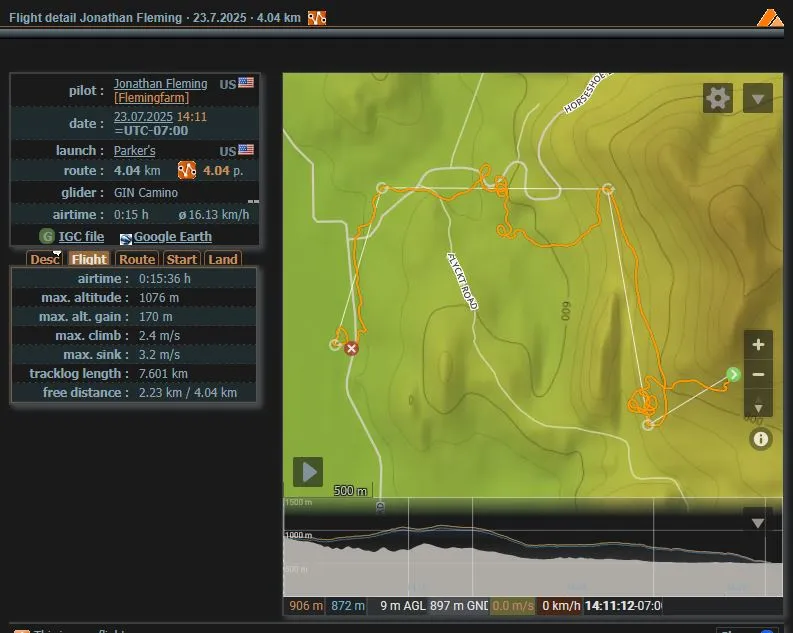793x633 pixels.
Task: Click the GIN Camino glider value
Action: (146, 193)
